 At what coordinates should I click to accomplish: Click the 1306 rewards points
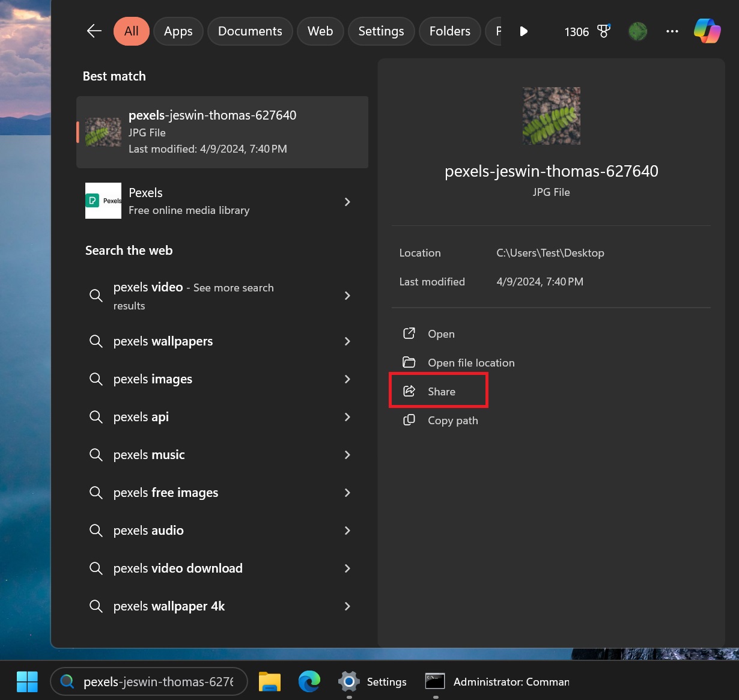point(576,32)
